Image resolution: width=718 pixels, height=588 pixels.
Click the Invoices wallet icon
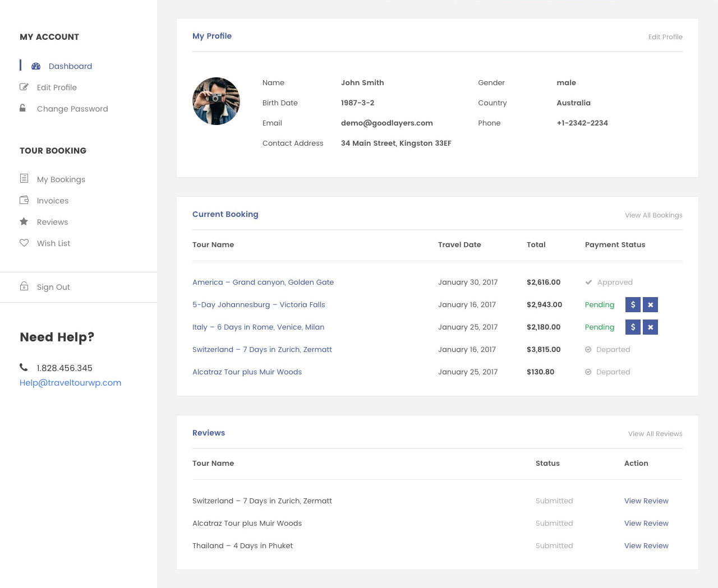[24, 200]
